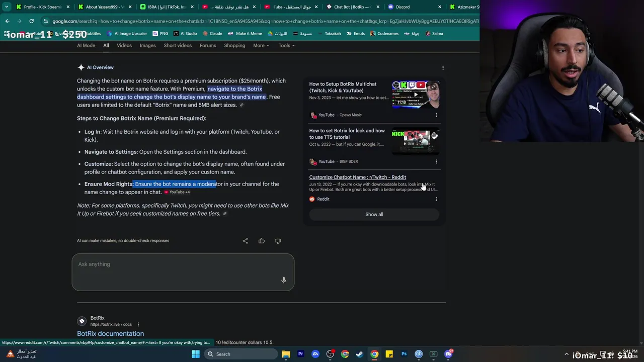Viewport: 644px width, 362px height.
Task: Open the Salma bookmark
Action: [x=434, y=34]
